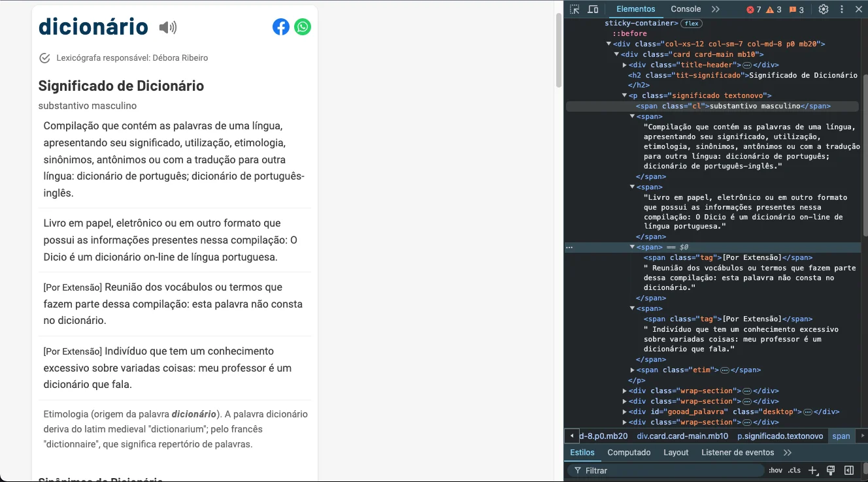Screen dimensions: 868x482
Task: Click the substantivo masculino label on page
Action: pos(88,106)
